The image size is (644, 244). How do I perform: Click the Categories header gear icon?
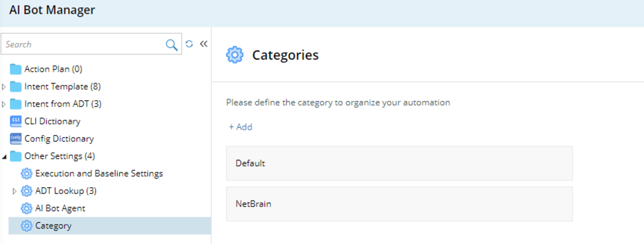point(234,55)
